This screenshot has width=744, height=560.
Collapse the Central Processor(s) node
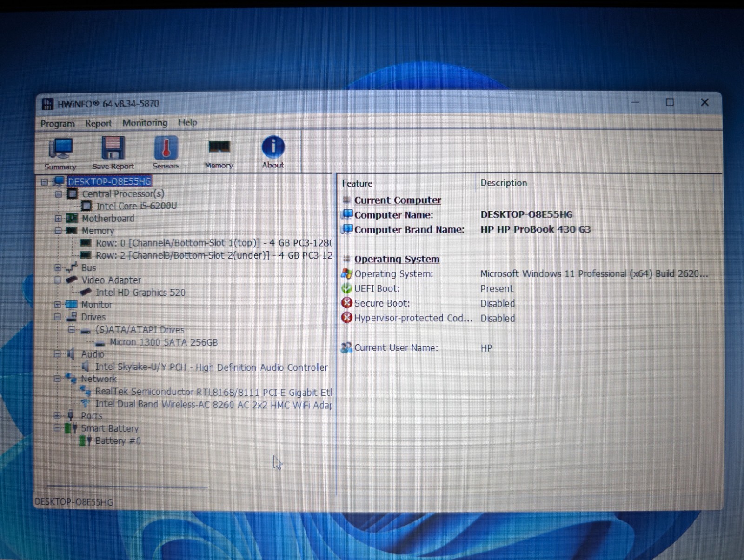59,194
